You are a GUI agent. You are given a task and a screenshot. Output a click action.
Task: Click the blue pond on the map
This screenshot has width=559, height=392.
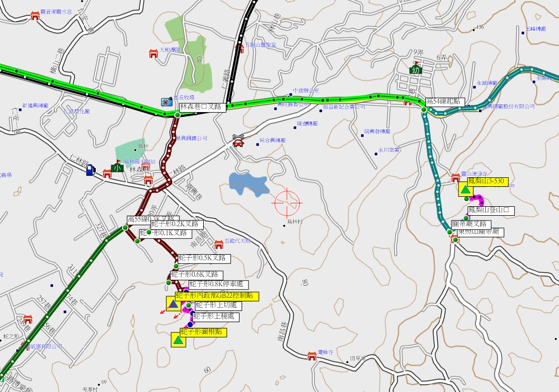[248, 184]
